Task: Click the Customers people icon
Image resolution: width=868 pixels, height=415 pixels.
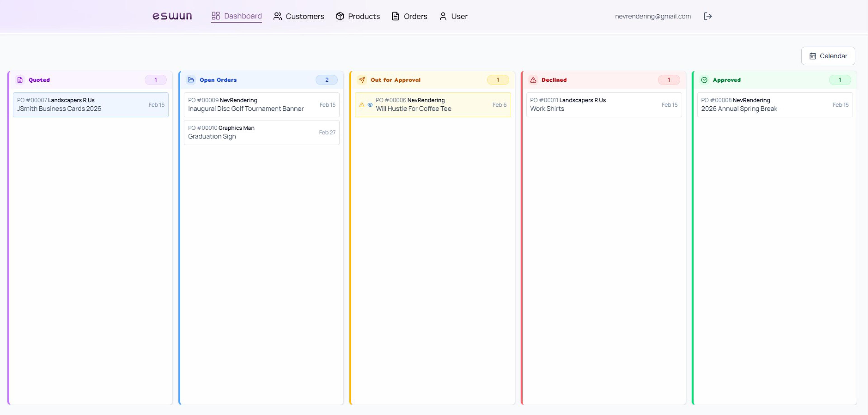Action: click(277, 16)
